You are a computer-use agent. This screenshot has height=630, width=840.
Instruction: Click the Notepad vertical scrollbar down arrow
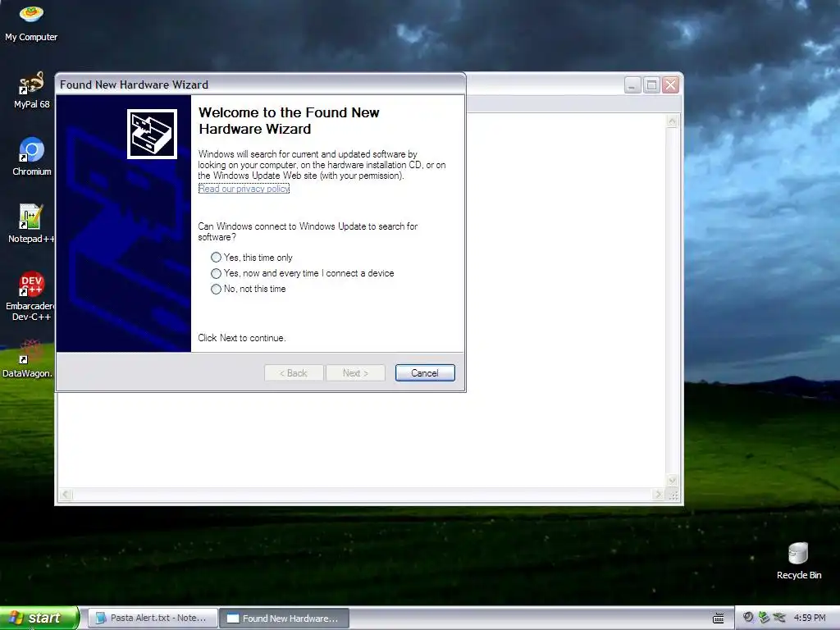pyautogui.click(x=672, y=480)
